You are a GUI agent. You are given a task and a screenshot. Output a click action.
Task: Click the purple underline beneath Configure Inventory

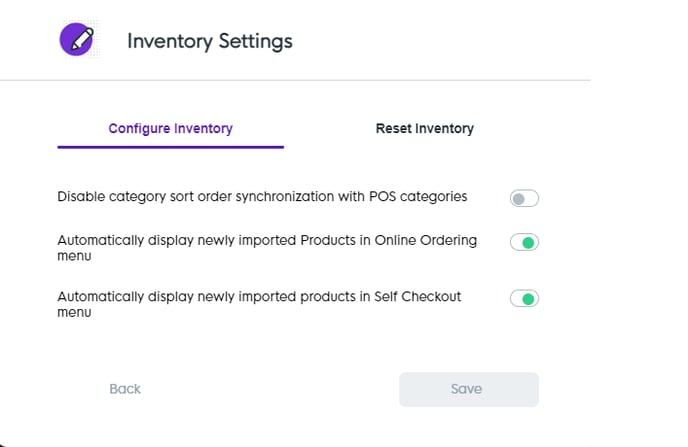tap(170, 147)
